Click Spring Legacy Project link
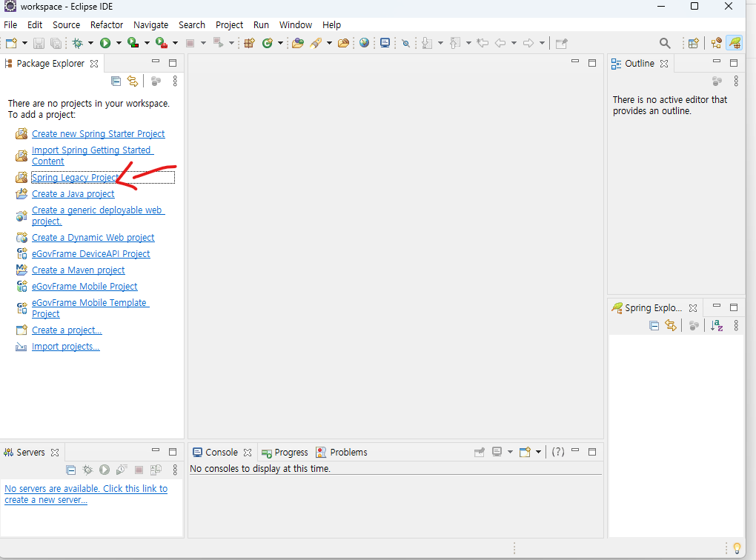Screen dimensions: 756x560 pyautogui.click(x=75, y=178)
